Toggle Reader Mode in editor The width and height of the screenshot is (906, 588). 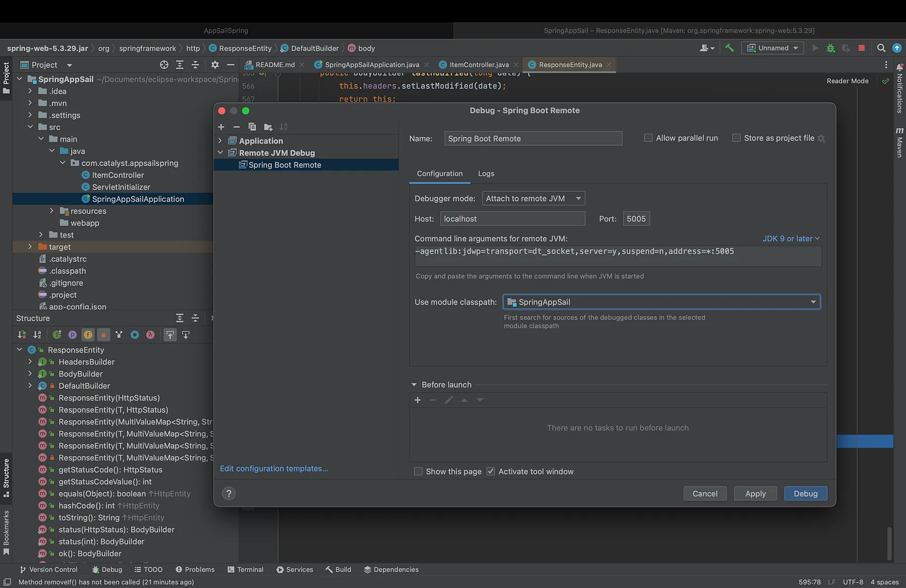pyautogui.click(x=848, y=81)
